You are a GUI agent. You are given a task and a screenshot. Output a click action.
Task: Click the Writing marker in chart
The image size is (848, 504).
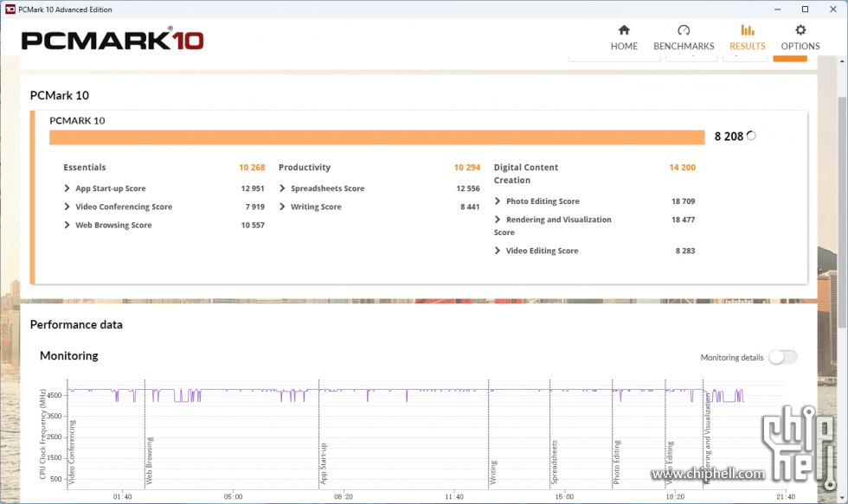493,473
